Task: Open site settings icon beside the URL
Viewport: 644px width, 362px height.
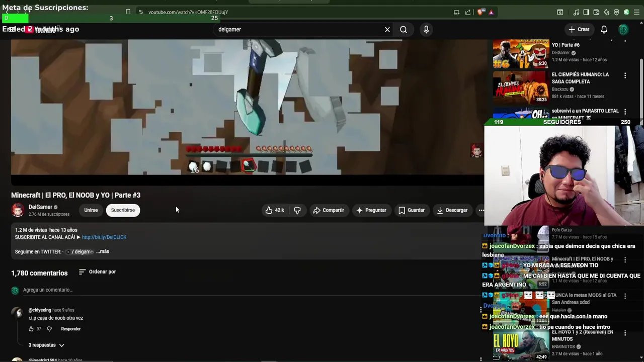Action: coord(141,12)
